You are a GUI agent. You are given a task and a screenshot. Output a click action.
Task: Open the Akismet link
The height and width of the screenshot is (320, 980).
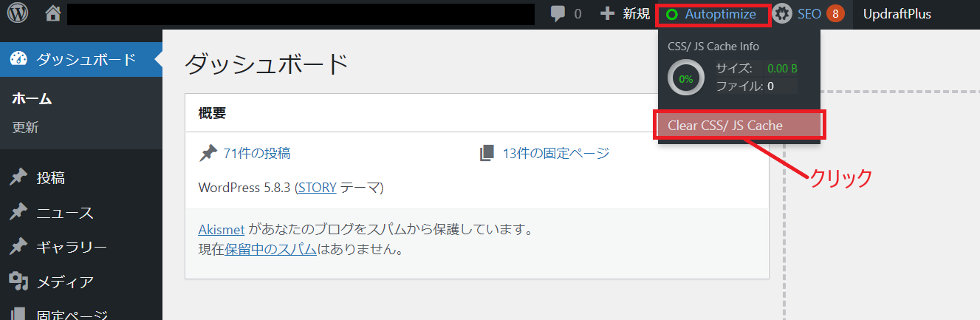tap(222, 229)
